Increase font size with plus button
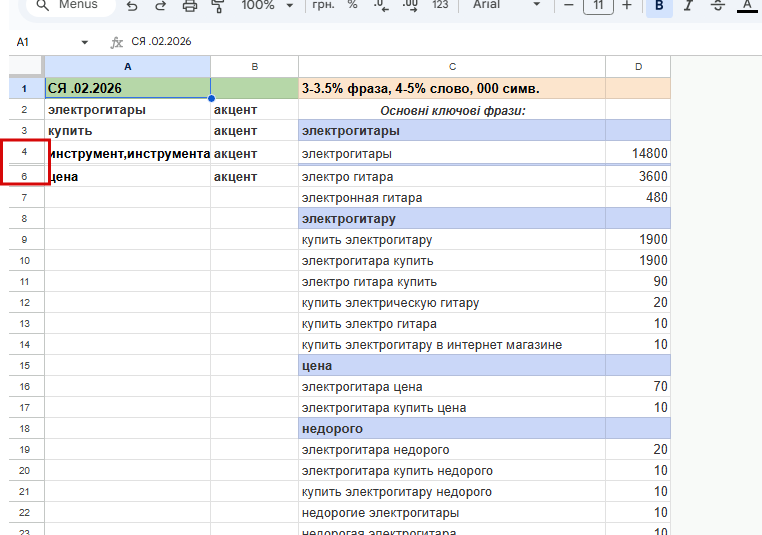This screenshot has width=762, height=535. coord(627,6)
